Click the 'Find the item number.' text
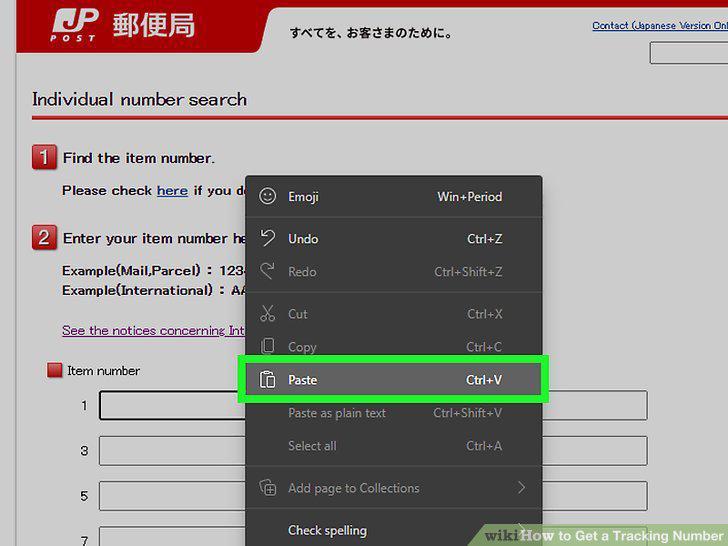This screenshot has width=728, height=546. [x=139, y=158]
